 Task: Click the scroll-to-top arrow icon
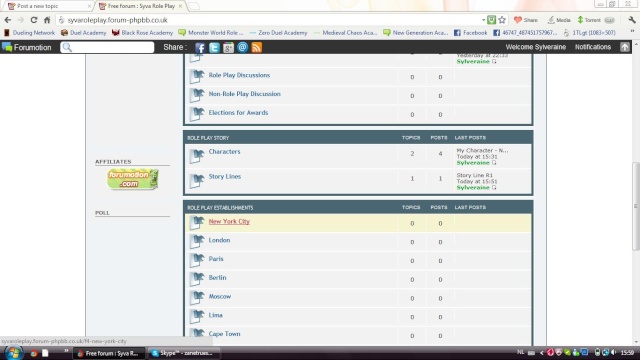625,47
